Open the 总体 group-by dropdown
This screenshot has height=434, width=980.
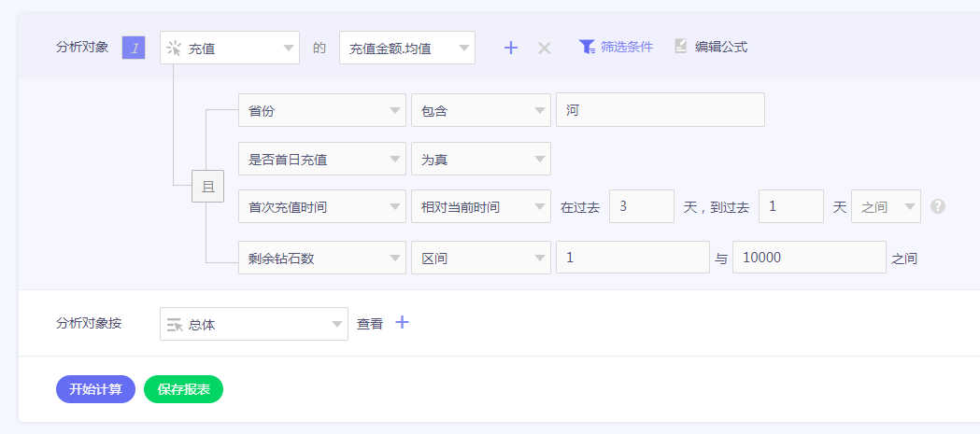[x=254, y=324]
